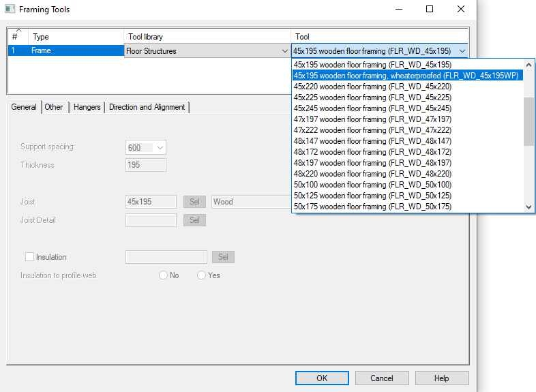Select the No radio button
Screen dimensions: 536x392
(x=163, y=275)
